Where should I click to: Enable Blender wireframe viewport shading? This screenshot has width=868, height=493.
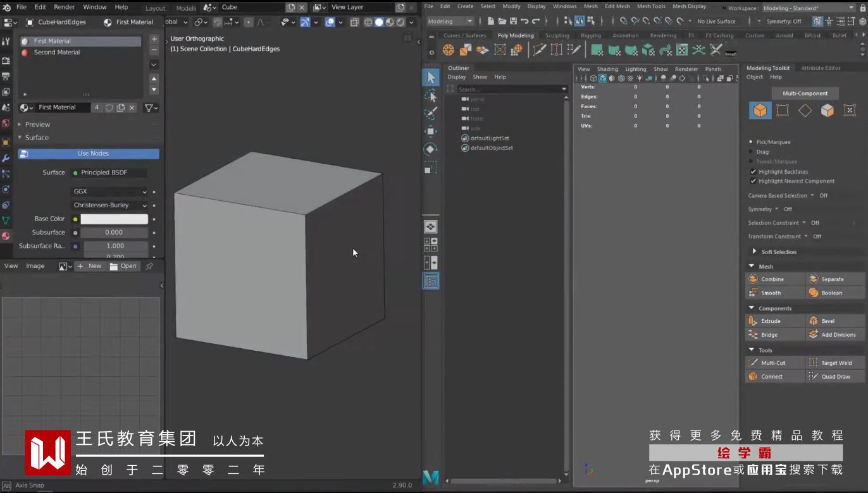pos(368,22)
